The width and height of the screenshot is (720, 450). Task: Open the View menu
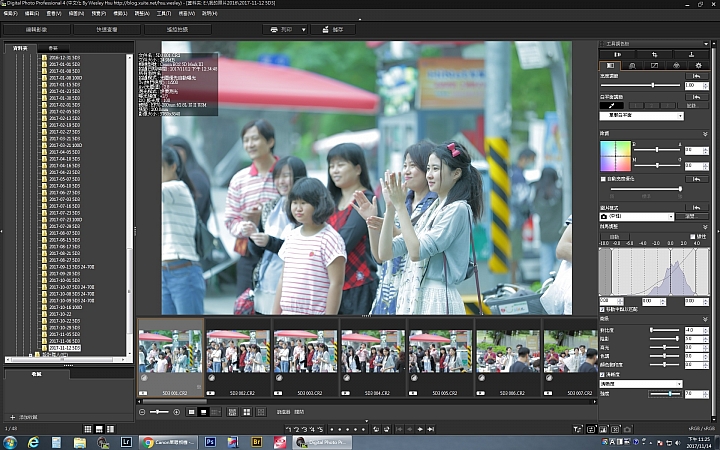pos(54,14)
